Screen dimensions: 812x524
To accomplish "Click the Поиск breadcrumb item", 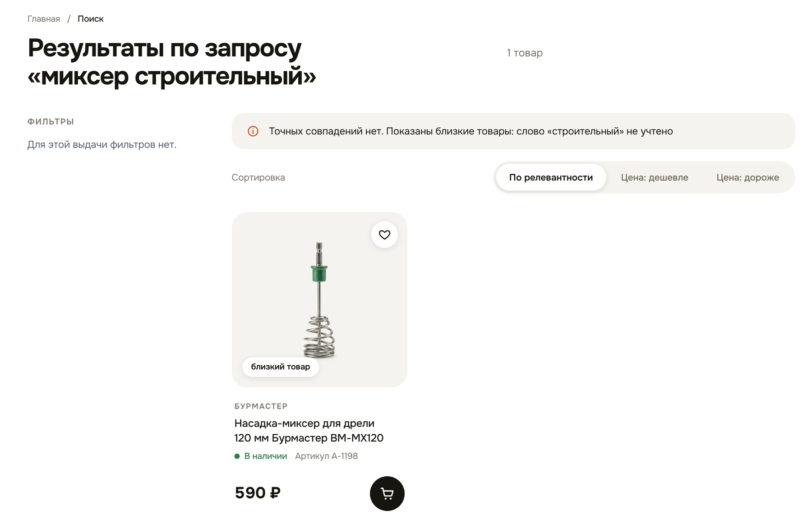I will 91,18.
